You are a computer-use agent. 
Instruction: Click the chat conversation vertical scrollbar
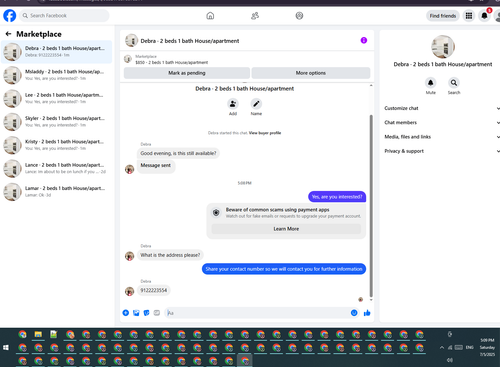click(371, 205)
